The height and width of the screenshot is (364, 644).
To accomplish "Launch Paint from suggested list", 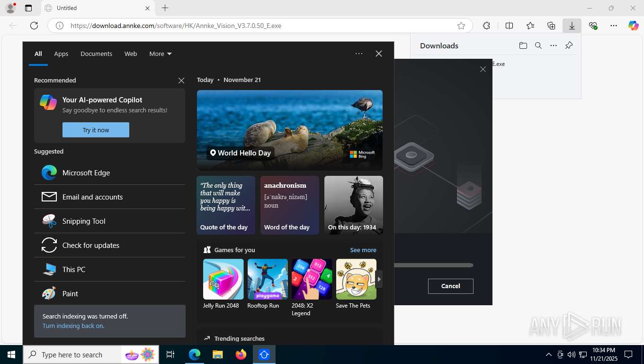I will click(109, 293).
